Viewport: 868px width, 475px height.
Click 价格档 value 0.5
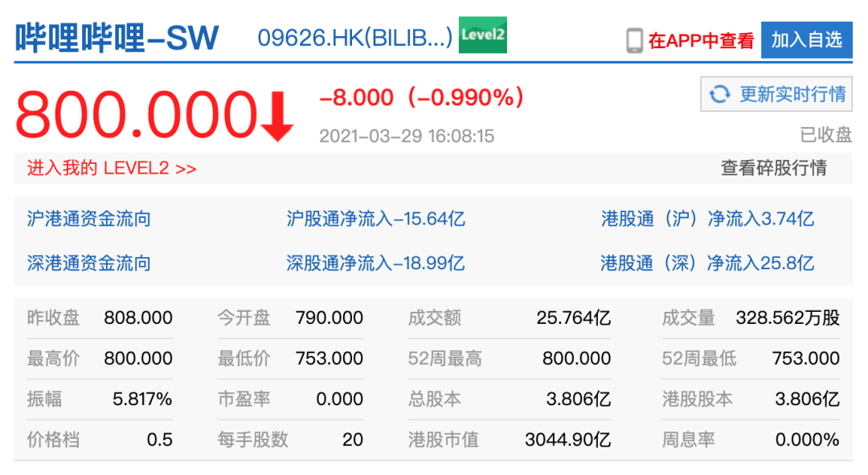point(159,440)
